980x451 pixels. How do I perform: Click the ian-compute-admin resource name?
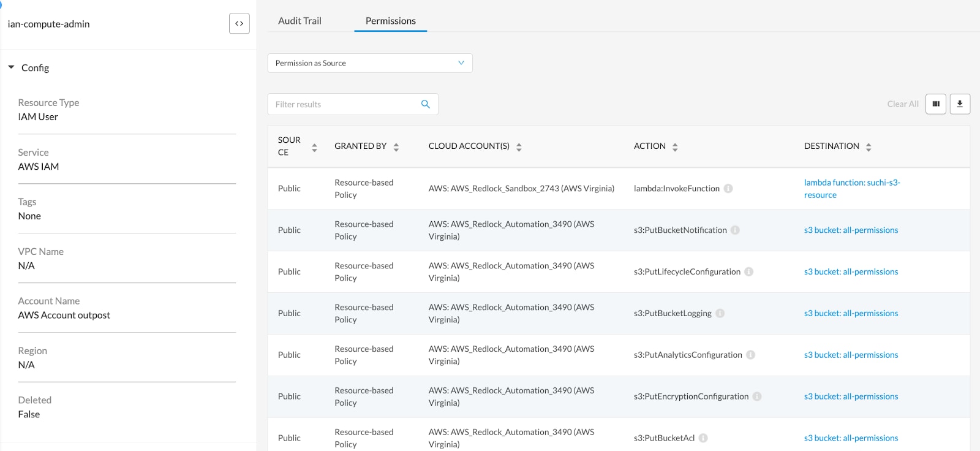[x=48, y=24]
